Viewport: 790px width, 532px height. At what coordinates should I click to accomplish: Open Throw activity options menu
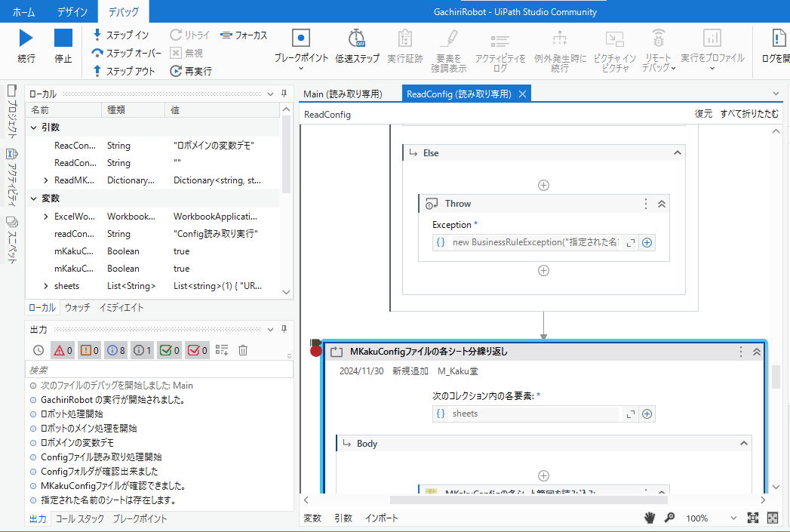coord(646,204)
